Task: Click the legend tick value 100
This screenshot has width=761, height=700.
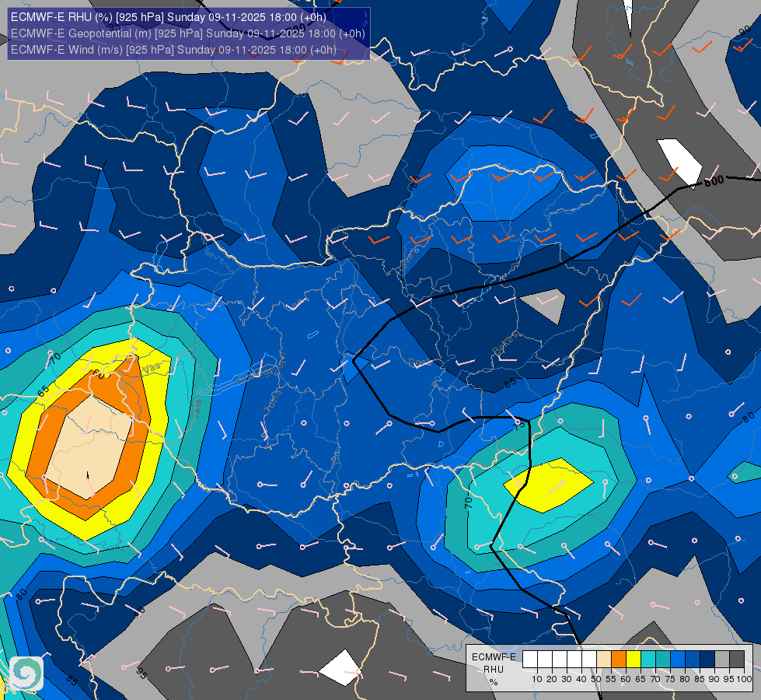Action: 744,679
